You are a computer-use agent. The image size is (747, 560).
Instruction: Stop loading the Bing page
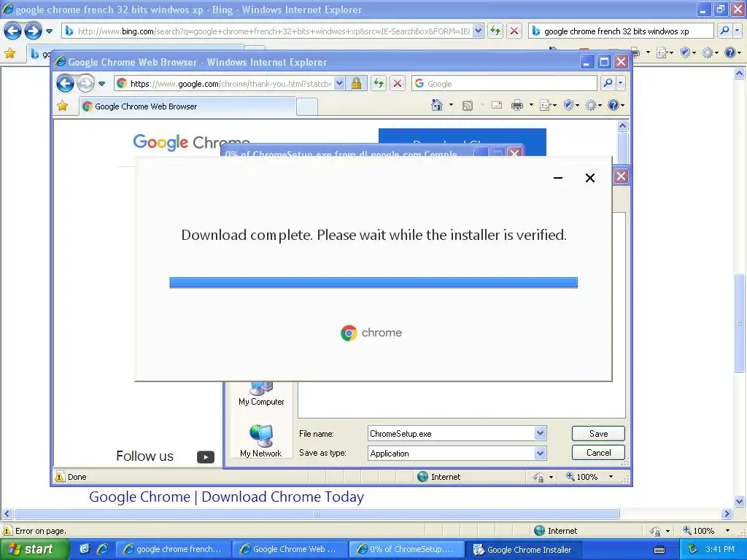coord(514,31)
